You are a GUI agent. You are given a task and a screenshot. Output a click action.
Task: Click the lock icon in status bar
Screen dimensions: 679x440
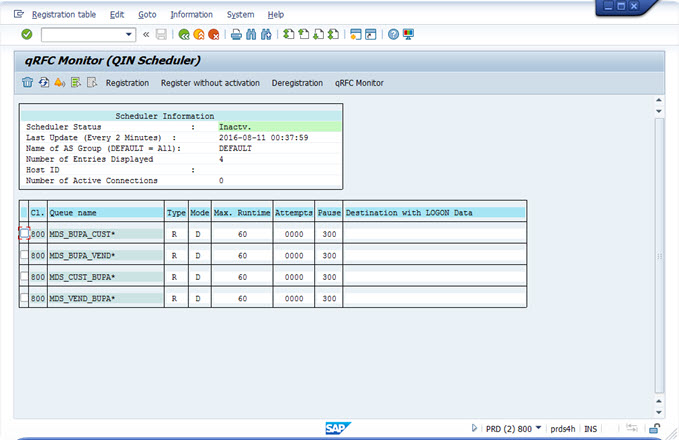coord(654,428)
